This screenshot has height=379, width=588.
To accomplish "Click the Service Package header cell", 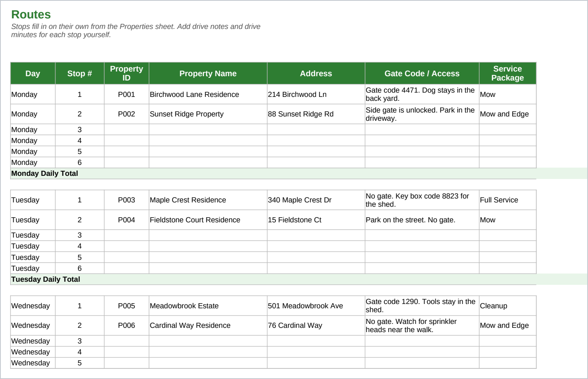I will [x=508, y=73].
